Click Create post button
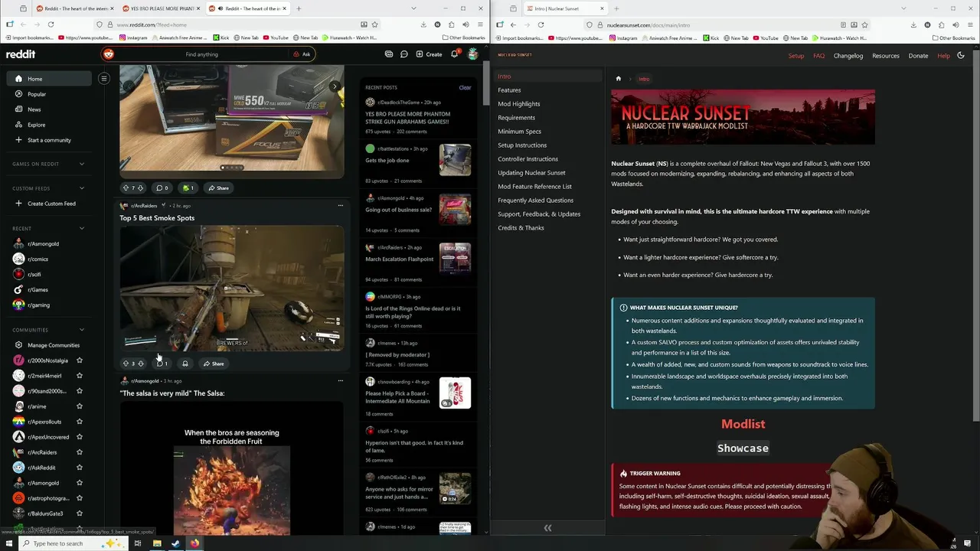980x551 pixels. click(429, 54)
